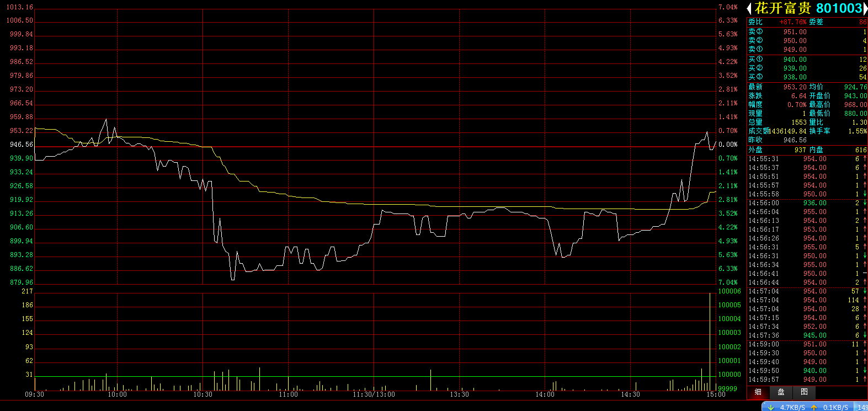Click the 昨收 value 946.56 in the quote panel
The height and width of the screenshot is (411, 868).
[795, 140]
